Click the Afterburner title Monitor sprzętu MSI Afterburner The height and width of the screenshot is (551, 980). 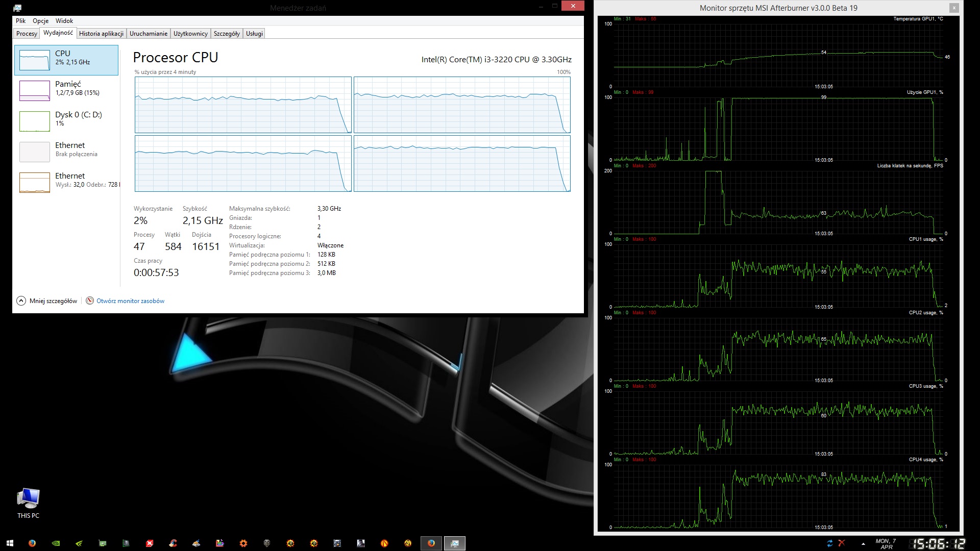(778, 8)
